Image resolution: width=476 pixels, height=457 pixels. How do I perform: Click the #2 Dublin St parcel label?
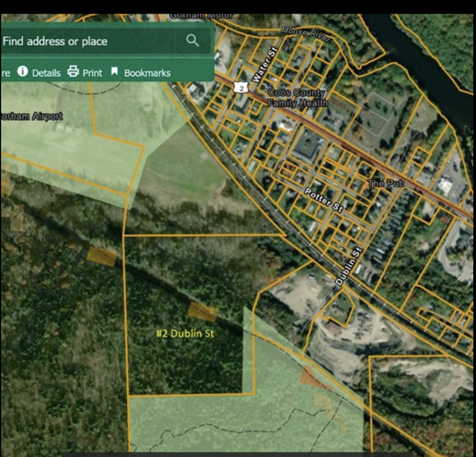tap(185, 334)
